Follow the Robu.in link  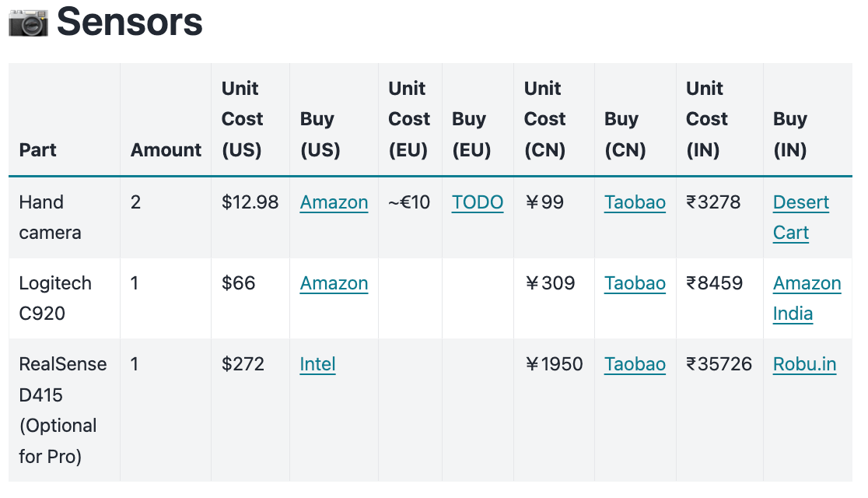[x=804, y=364]
